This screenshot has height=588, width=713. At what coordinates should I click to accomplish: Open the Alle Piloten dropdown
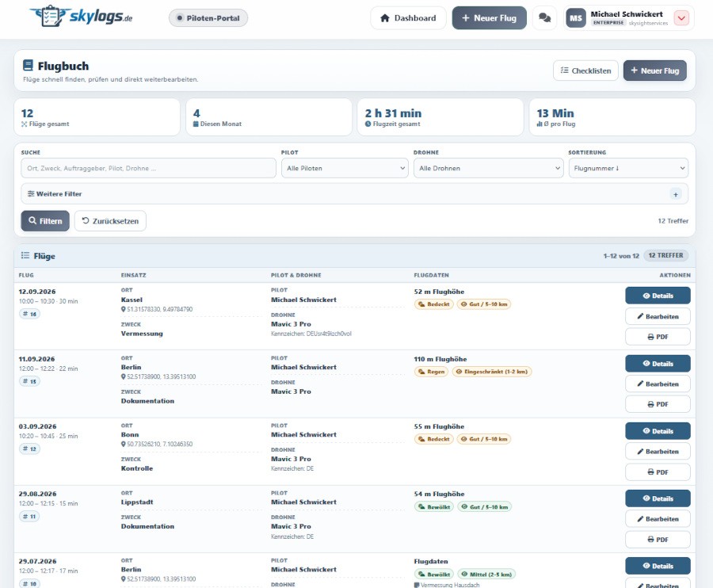(345, 168)
